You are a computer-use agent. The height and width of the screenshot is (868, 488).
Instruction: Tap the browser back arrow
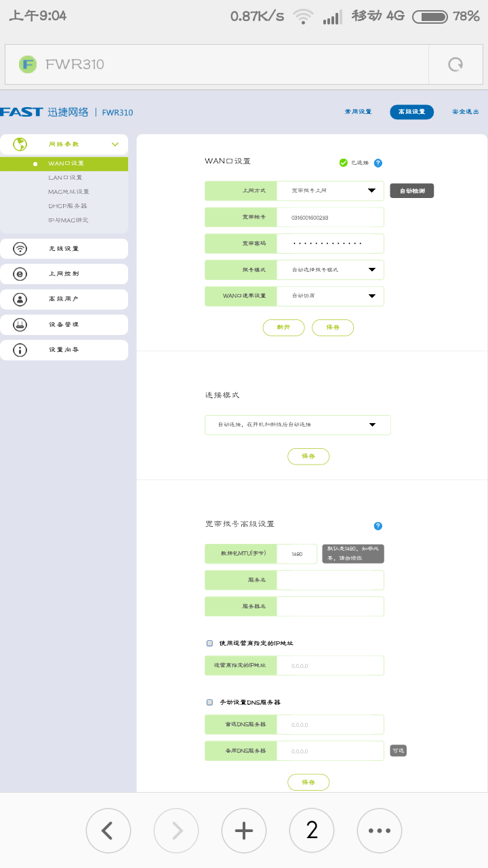click(108, 830)
